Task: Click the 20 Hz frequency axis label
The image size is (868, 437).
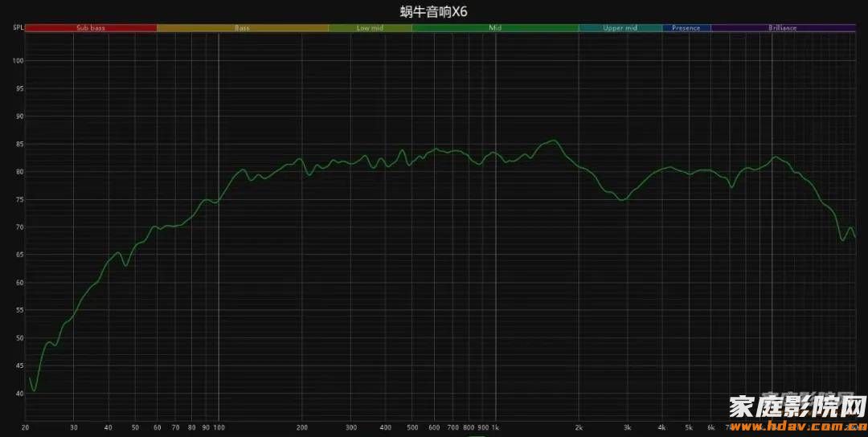Action: tap(26, 427)
